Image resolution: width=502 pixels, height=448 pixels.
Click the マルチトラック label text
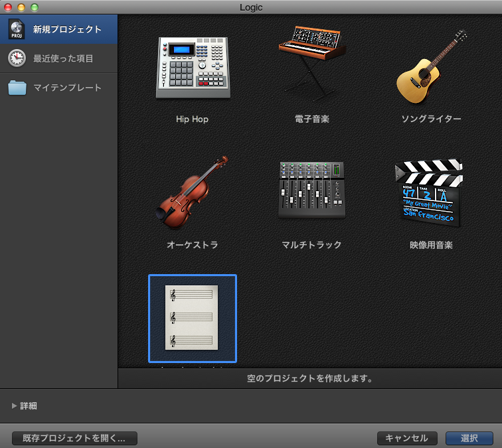pyautogui.click(x=312, y=245)
